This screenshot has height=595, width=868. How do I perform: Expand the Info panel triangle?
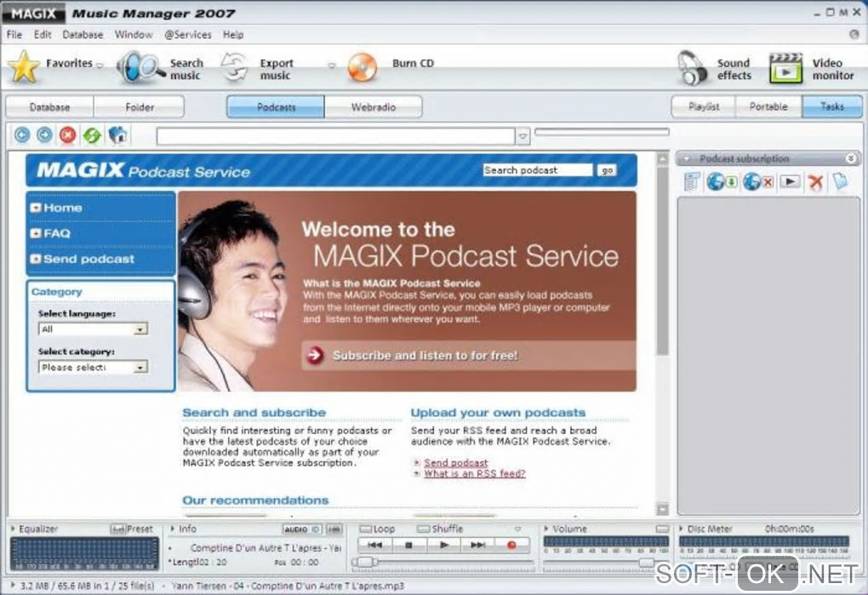[x=173, y=529]
